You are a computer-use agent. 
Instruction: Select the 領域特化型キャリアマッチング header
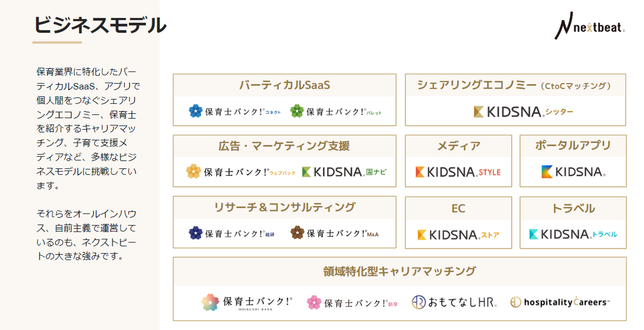[399, 272]
